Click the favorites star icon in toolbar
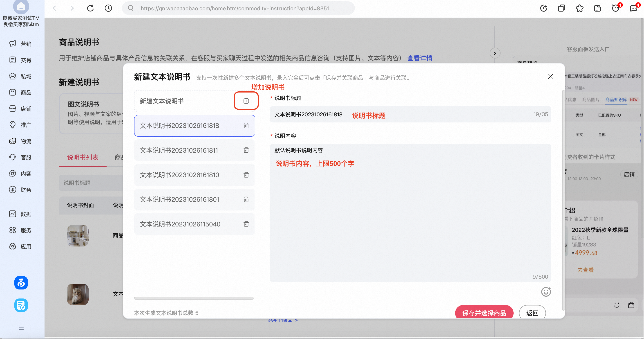644x339 pixels. tap(579, 8)
